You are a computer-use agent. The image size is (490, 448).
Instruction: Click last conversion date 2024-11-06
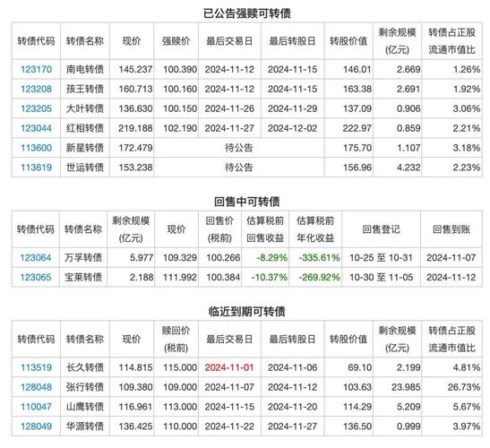[292, 367]
